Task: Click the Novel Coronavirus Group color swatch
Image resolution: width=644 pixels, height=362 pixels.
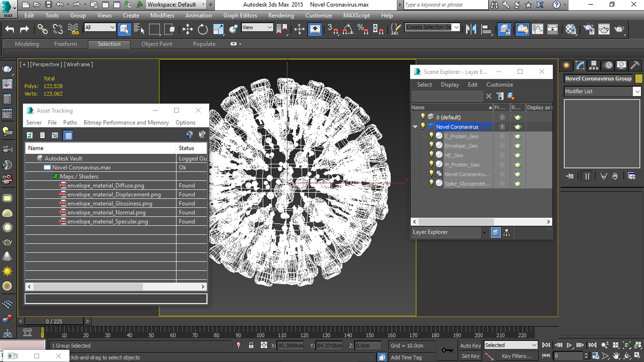Action: tap(639, 78)
